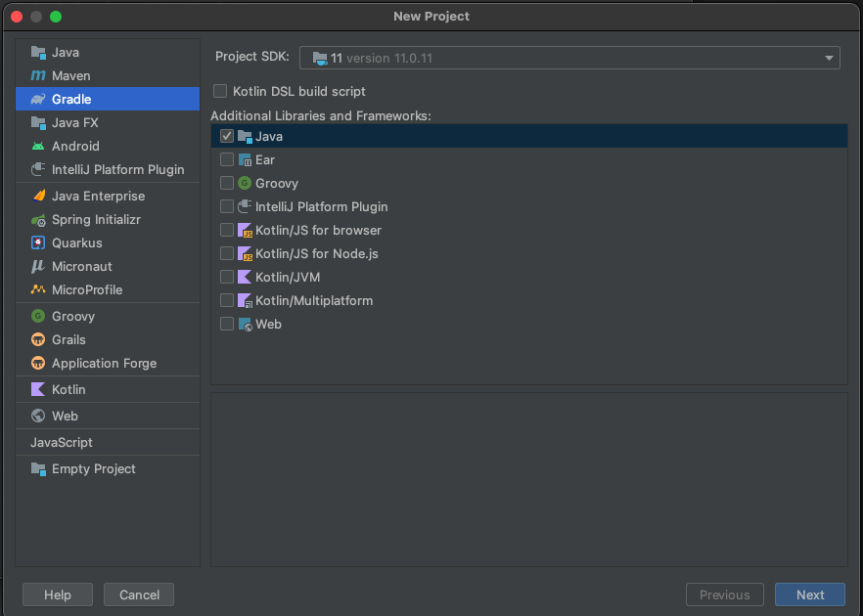Click the 'MicroProfile' text
The width and height of the screenshot is (863, 616).
point(87,289)
